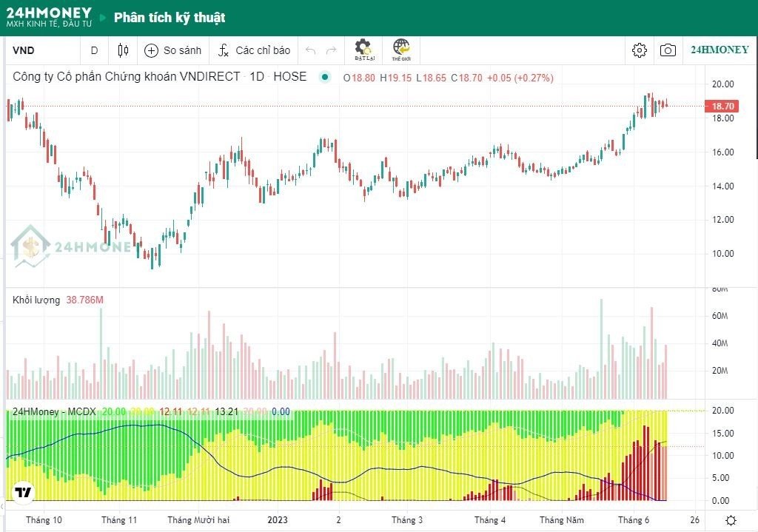758x532 pixels.
Task: Click the 20.00 price axis label
Action: click(x=722, y=84)
